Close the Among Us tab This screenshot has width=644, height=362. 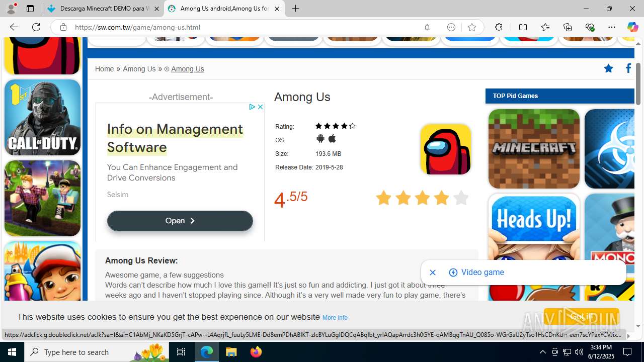277,9
